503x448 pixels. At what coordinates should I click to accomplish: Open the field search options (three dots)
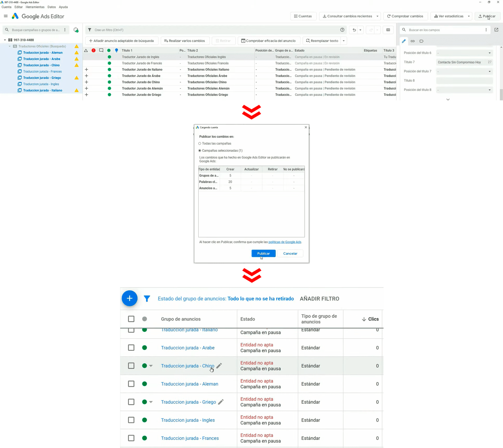[x=486, y=30]
